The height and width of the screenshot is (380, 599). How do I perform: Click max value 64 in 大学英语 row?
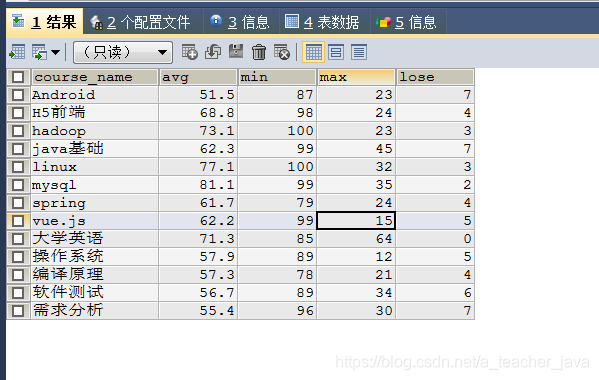click(356, 239)
